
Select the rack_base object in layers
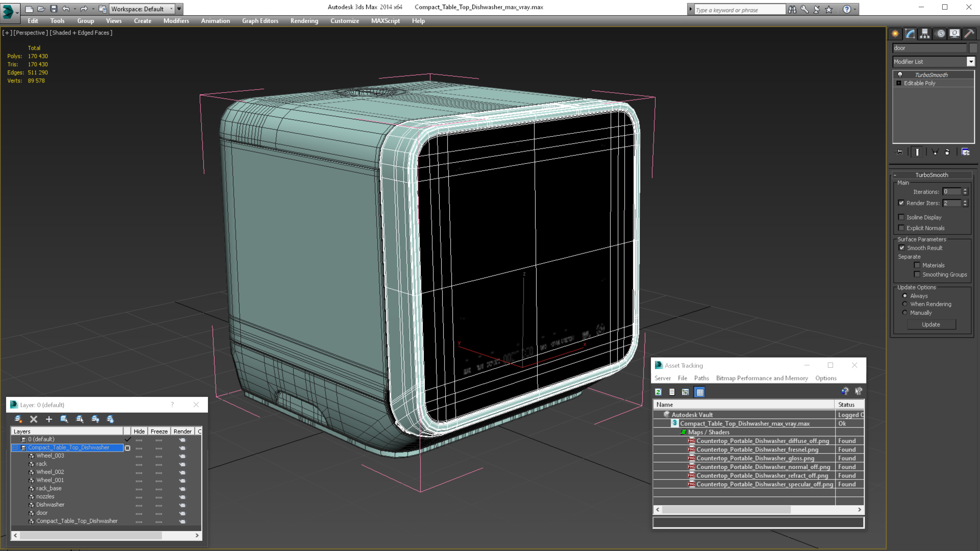pyautogui.click(x=49, y=488)
